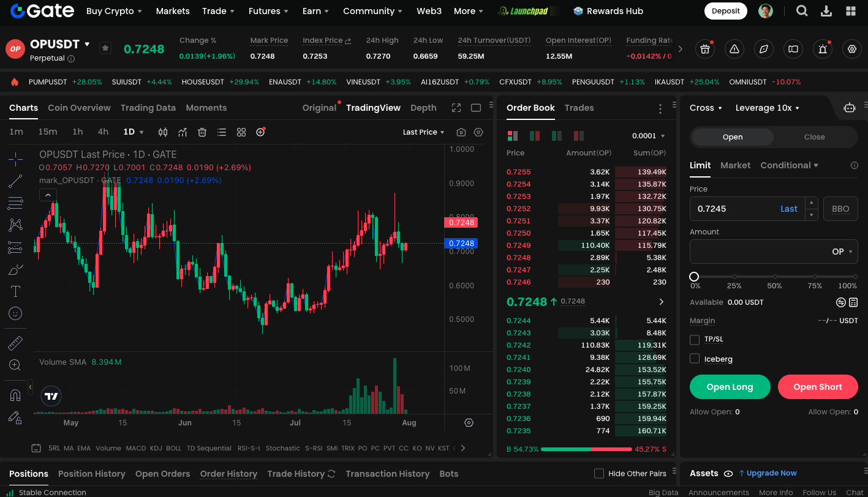Delete chart drawings with trash icon
The height and width of the screenshot is (497, 868).
tap(202, 132)
